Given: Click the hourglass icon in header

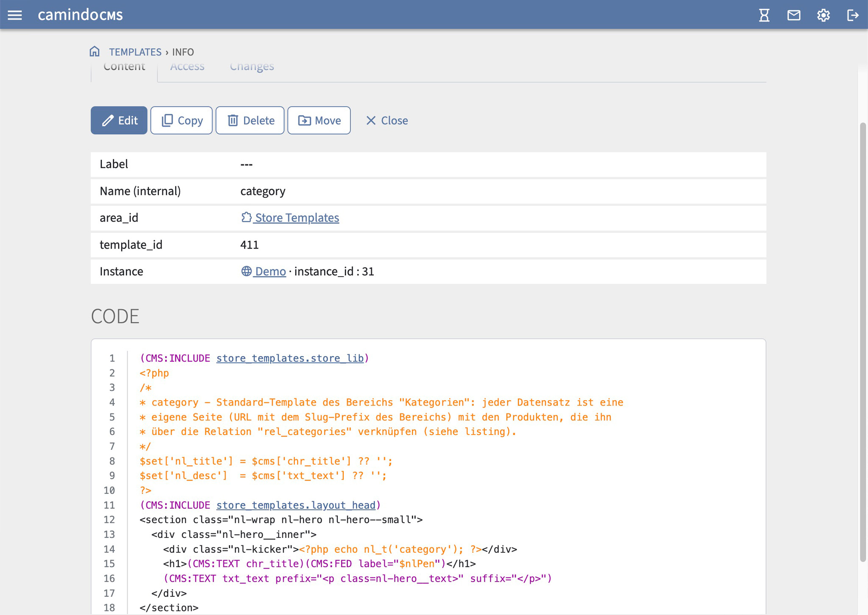Looking at the screenshot, I should coord(764,15).
